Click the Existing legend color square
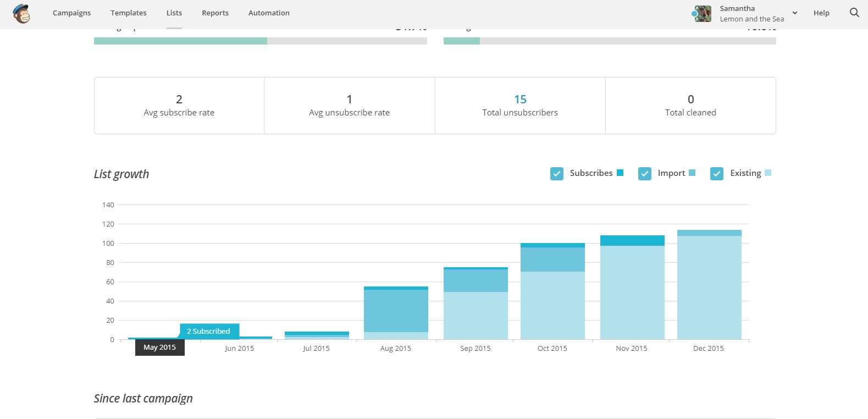868x419 pixels. pos(768,173)
